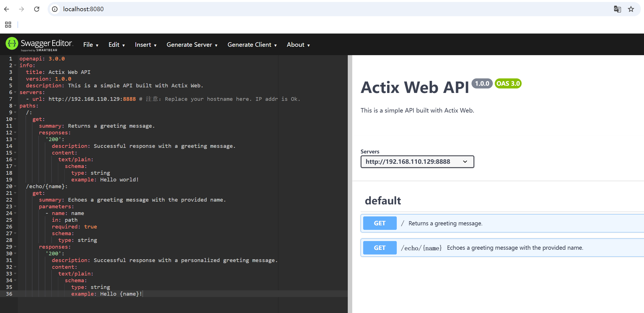Click the site info icon in address bar
The width and height of the screenshot is (644, 313).
[x=55, y=9]
